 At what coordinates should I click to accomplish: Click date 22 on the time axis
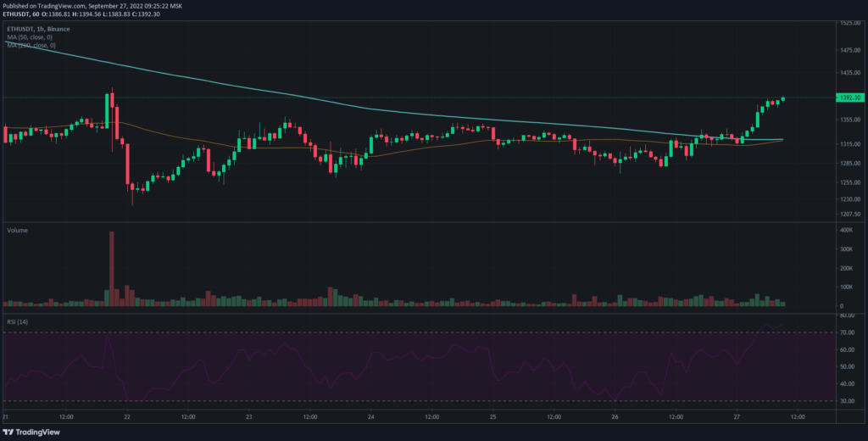click(x=126, y=417)
